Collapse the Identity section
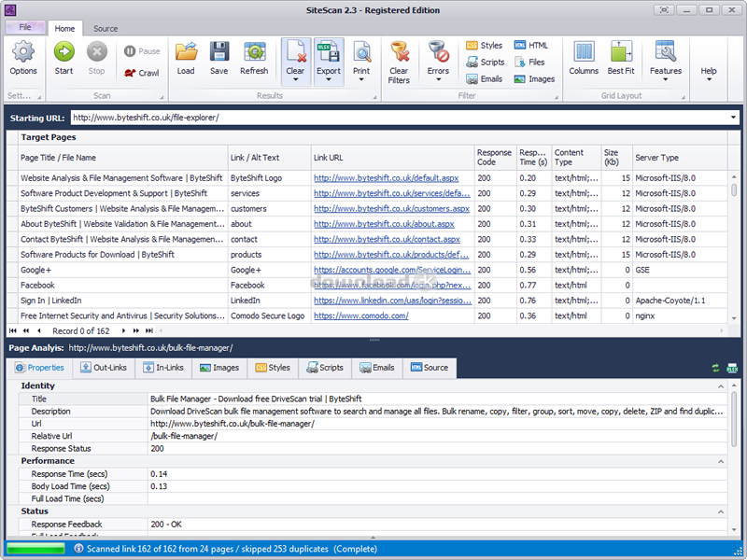 [x=721, y=386]
